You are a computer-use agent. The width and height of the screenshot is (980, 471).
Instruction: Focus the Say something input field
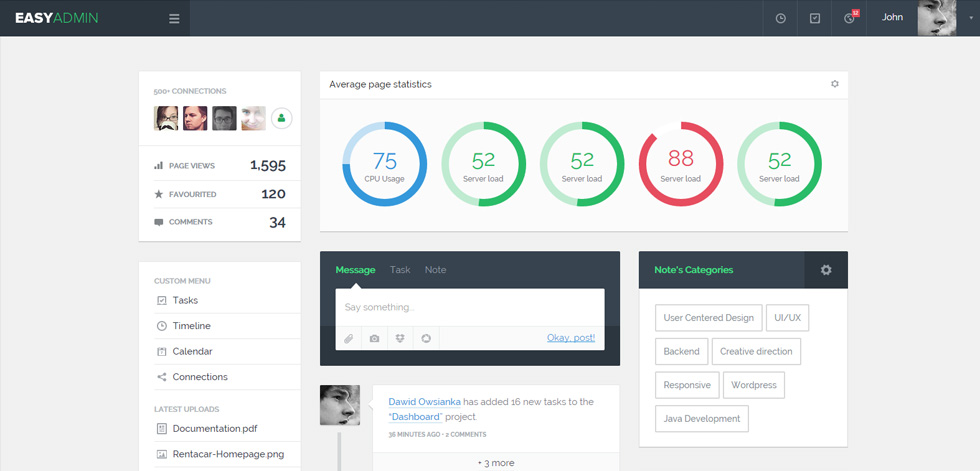pos(470,307)
